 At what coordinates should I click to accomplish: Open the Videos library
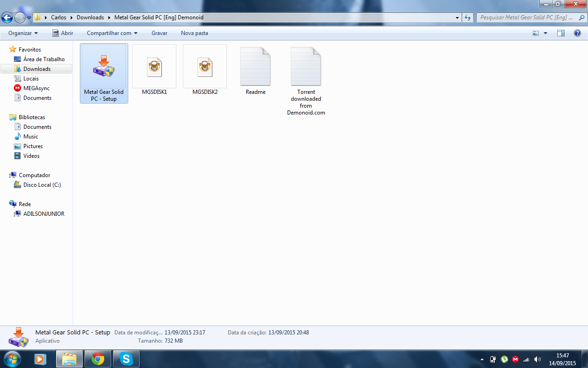tap(31, 155)
